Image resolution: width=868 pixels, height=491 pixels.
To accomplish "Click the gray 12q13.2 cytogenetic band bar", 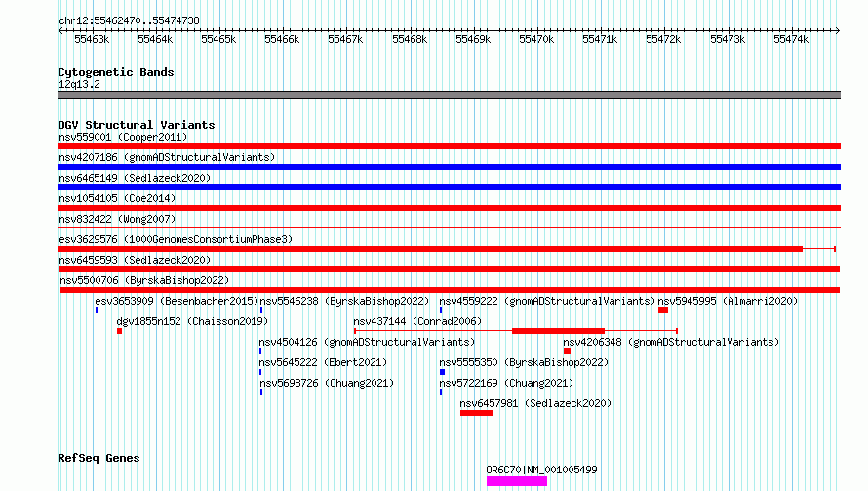I will pos(449,95).
